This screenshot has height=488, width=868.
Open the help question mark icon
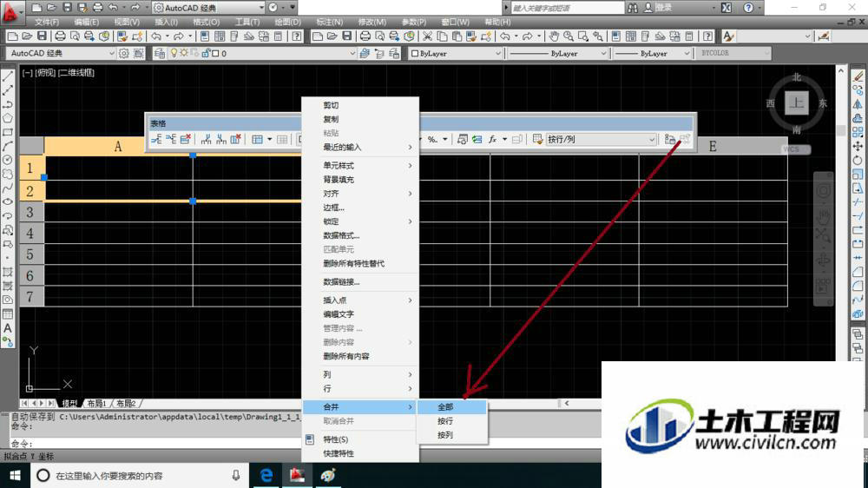point(748,8)
